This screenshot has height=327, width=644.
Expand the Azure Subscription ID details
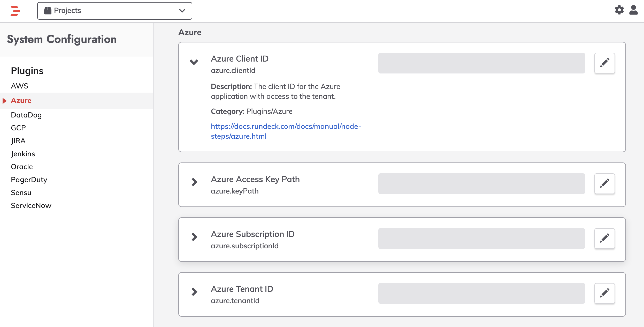[194, 237]
